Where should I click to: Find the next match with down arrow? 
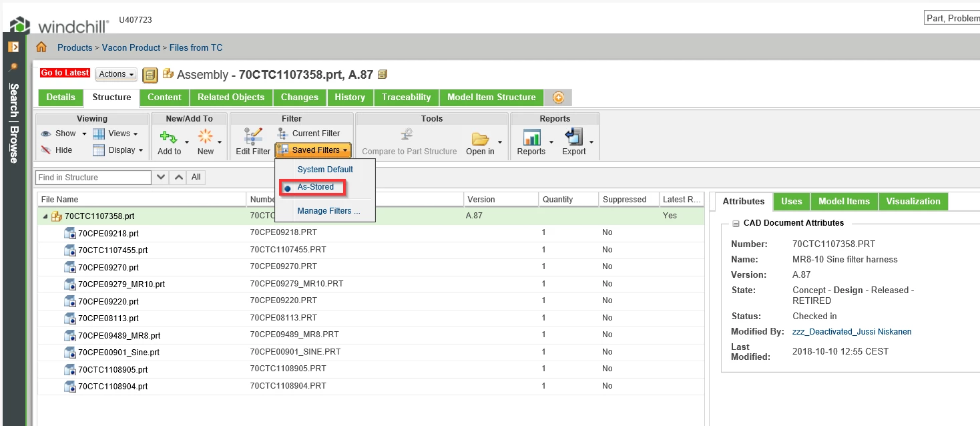coord(161,178)
